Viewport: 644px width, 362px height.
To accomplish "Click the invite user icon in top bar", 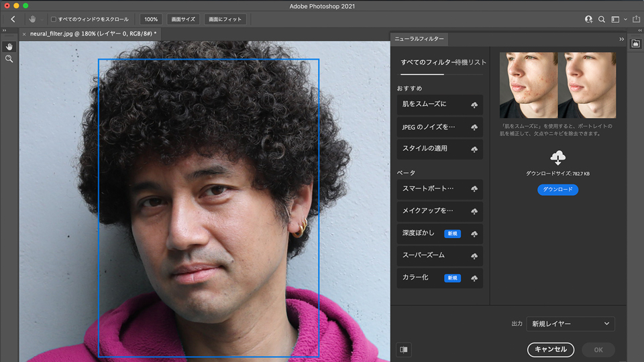I will pyautogui.click(x=588, y=19).
